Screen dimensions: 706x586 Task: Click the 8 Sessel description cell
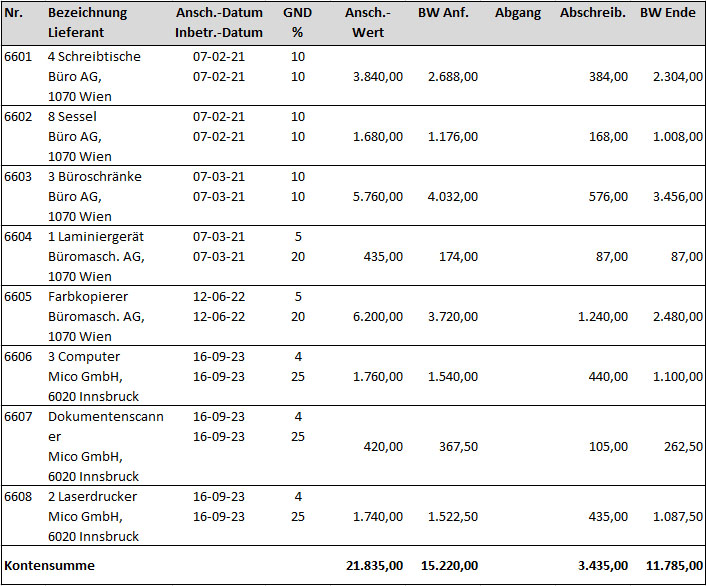coord(72,117)
